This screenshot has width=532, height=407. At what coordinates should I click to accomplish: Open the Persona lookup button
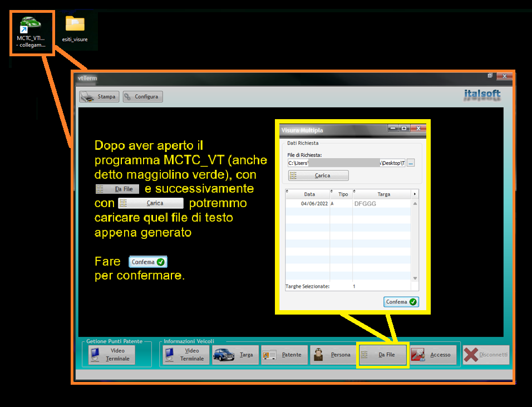333,355
